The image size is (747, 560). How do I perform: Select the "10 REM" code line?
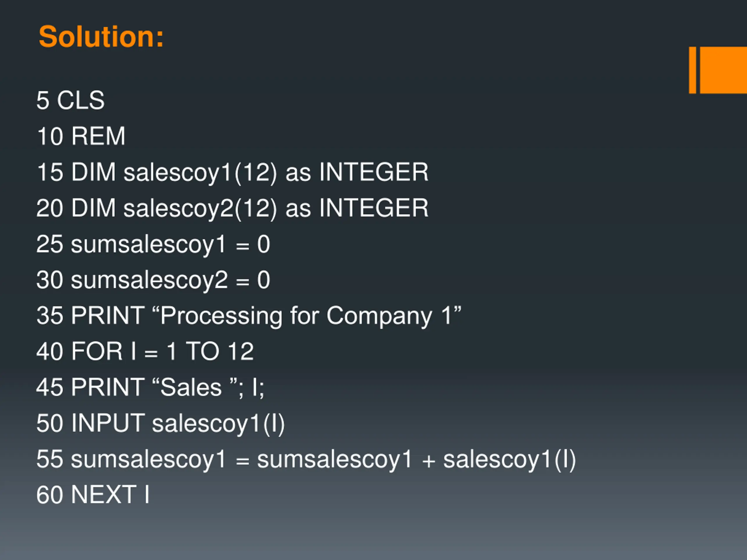[x=81, y=136]
